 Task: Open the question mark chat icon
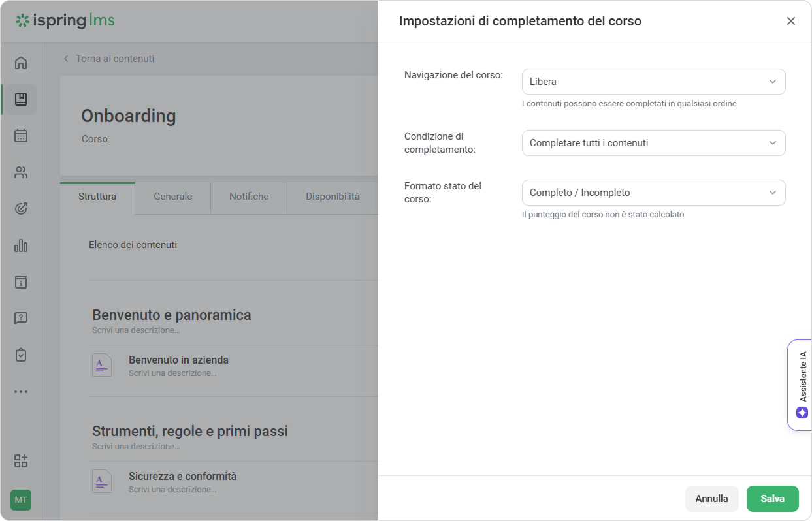tap(21, 319)
